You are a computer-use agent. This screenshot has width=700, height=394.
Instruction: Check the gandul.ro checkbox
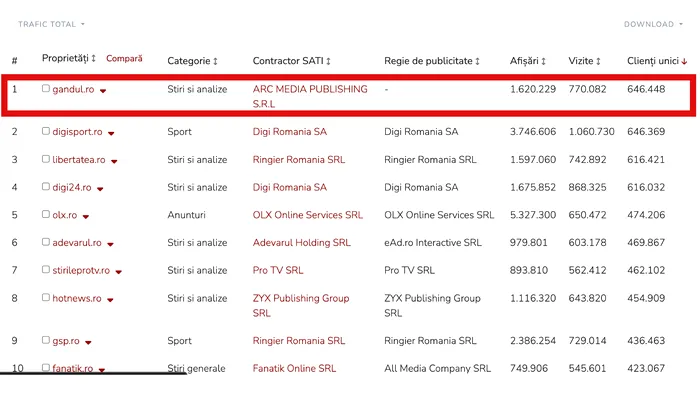[x=46, y=88]
